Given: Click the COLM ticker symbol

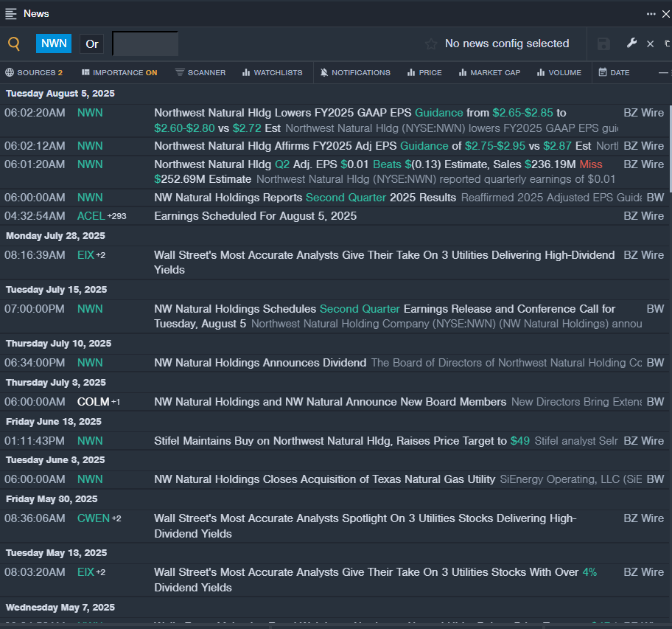Looking at the screenshot, I should [x=93, y=402].
